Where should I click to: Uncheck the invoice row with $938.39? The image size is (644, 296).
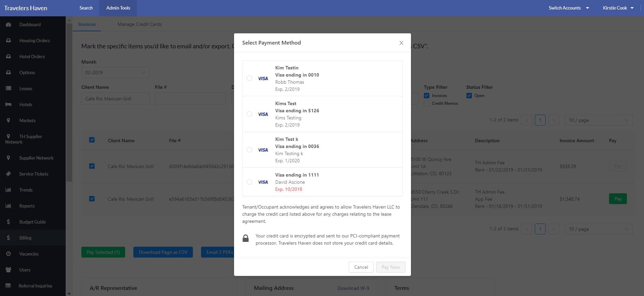pyautogui.click(x=92, y=166)
